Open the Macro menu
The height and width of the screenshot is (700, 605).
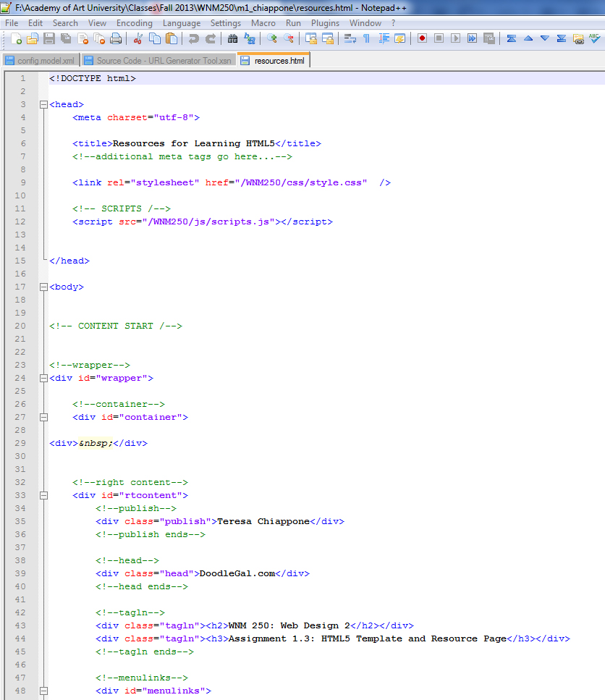(263, 23)
